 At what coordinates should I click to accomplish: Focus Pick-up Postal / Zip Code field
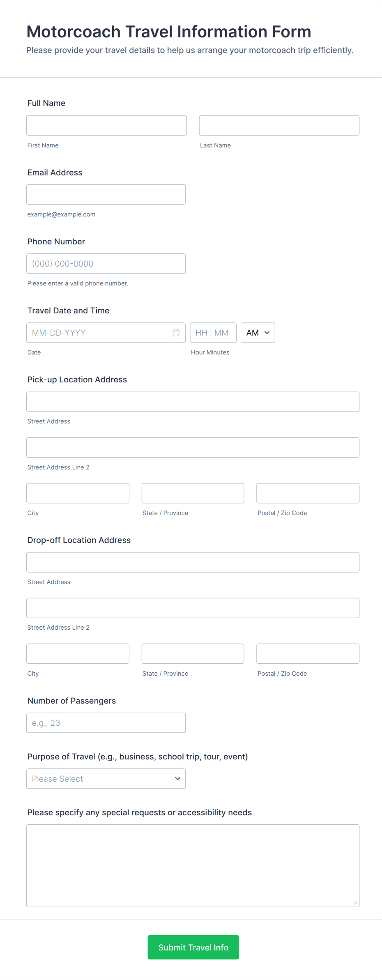coord(308,493)
